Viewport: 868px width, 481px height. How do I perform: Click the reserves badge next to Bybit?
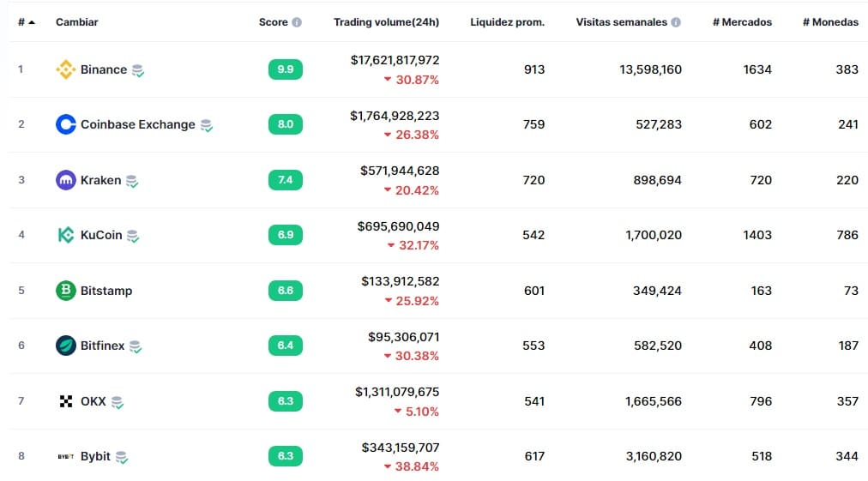122,457
